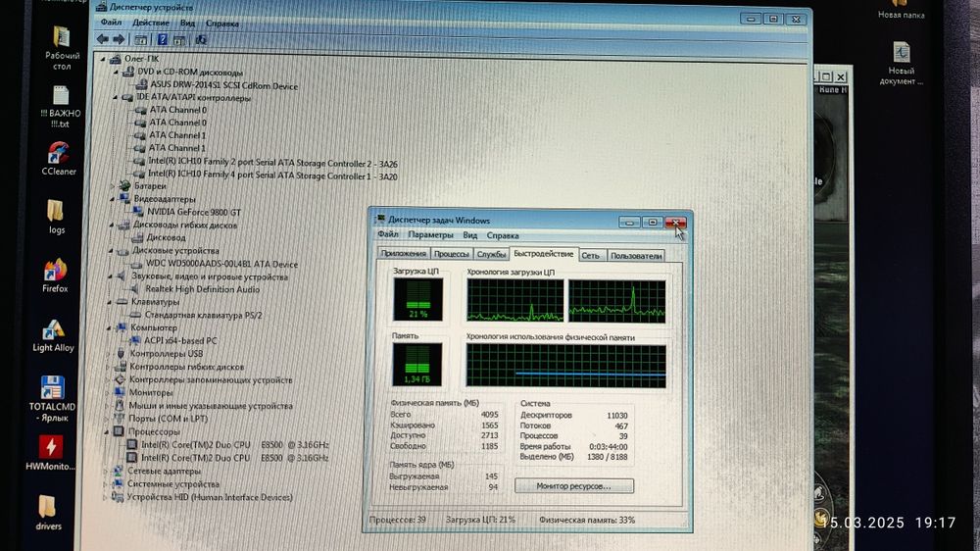Select Стандартная клавиатура PS/2 device

[x=203, y=315]
